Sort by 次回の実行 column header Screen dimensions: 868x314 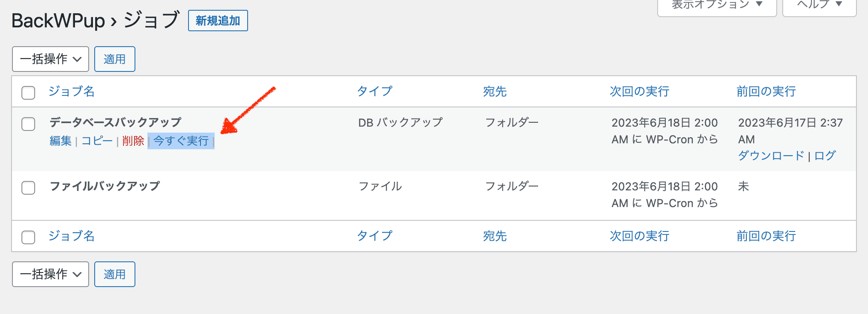point(639,91)
